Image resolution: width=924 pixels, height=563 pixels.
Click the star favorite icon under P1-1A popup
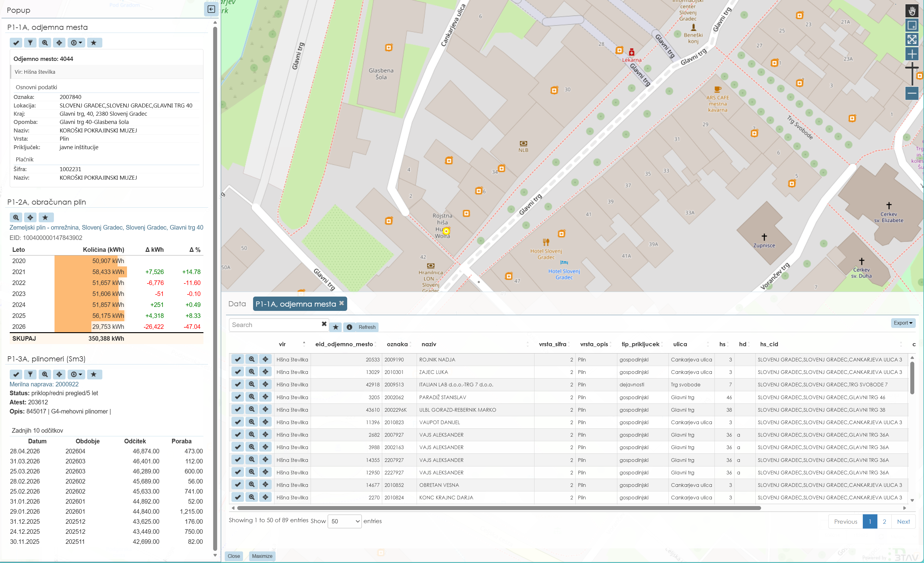[94, 43]
